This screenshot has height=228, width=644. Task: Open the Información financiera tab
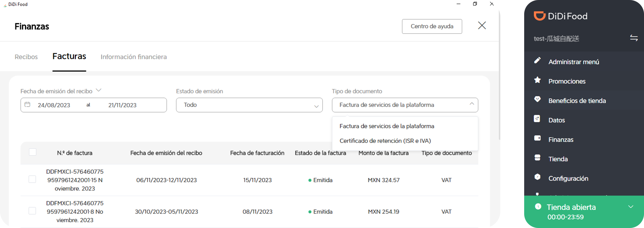click(134, 57)
